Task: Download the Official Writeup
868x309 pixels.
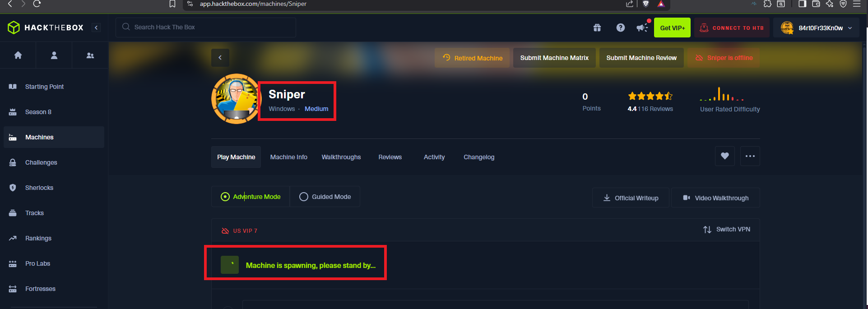Action: 631,198
